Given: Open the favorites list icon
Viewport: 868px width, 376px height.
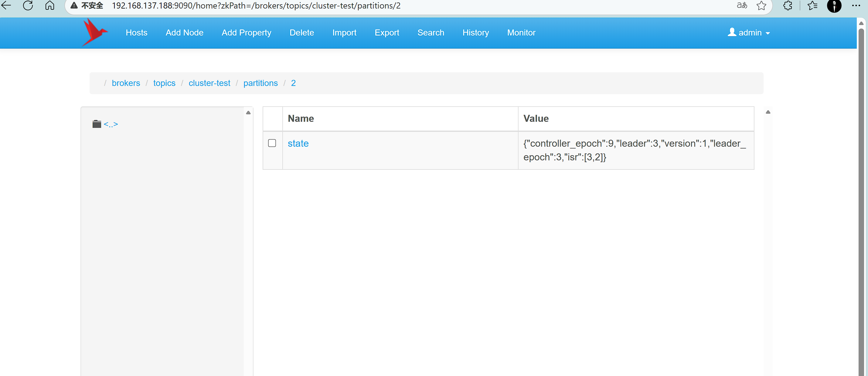Looking at the screenshot, I should pos(812,5).
